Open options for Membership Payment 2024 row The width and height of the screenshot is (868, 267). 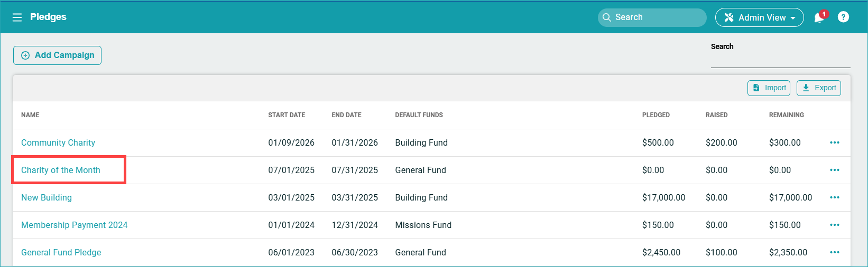pyautogui.click(x=835, y=225)
